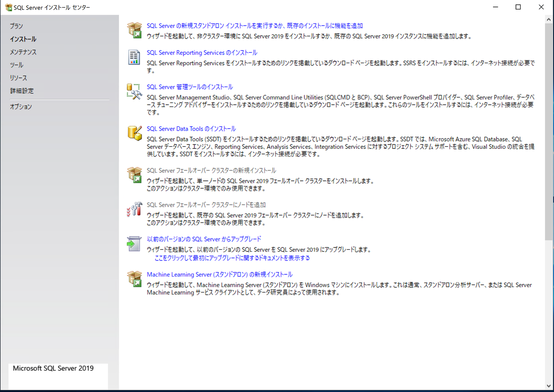Click the add node to cluster tools icon
The width and height of the screenshot is (554, 392).
point(135,209)
